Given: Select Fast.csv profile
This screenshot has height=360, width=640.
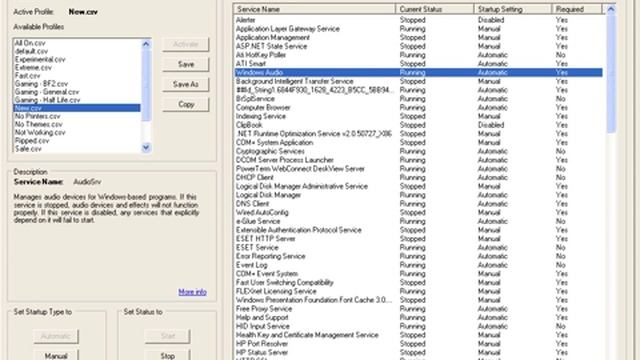Looking at the screenshot, I should pyautogui.click(x=77, y=76).
